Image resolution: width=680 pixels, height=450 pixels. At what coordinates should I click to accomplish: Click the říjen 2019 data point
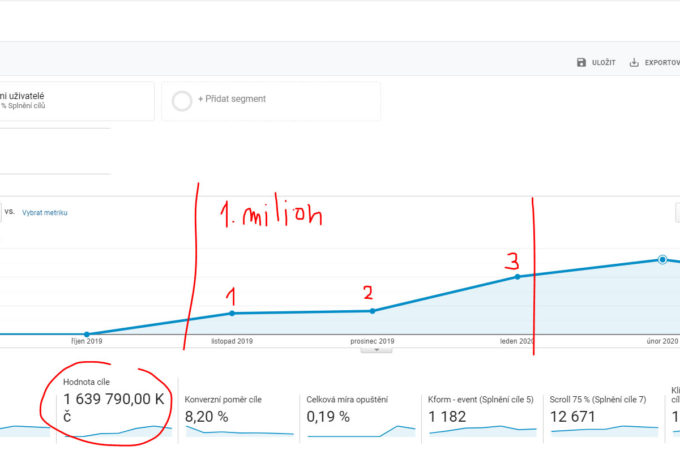point(87,334)
